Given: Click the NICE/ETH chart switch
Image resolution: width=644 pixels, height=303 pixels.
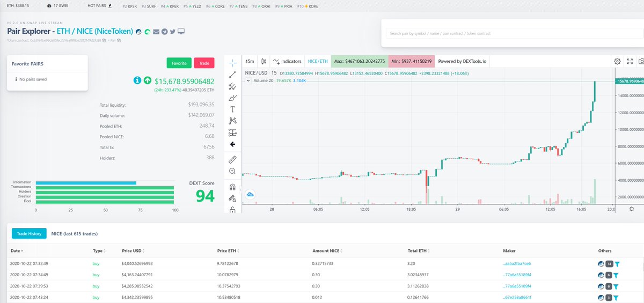Looking at the screenshot, I should [318, 62].
